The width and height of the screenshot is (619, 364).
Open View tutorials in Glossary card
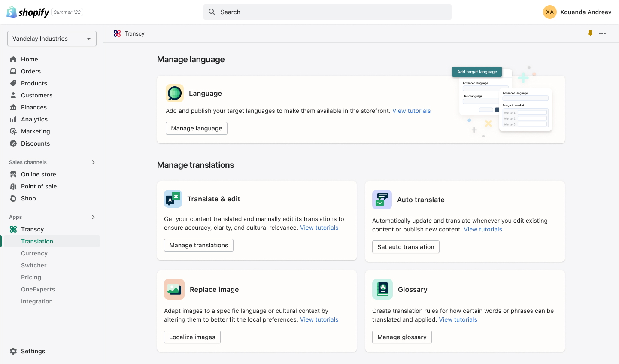click(x=458, y=319)
